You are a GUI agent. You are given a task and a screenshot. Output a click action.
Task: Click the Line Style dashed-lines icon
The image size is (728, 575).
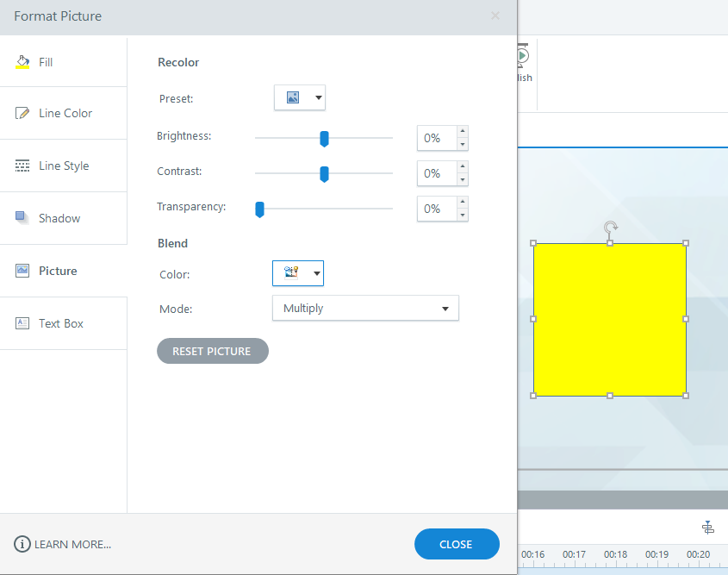click(22, 166)
